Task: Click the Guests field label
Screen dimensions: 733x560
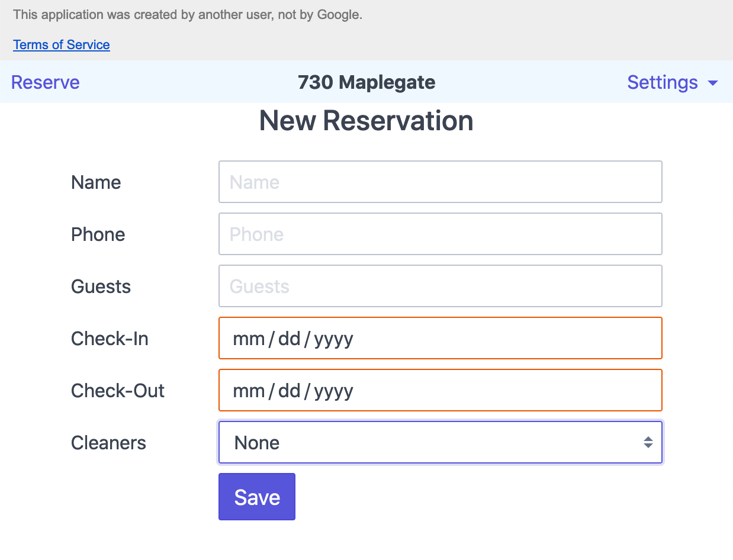Action: coord(101,287)
